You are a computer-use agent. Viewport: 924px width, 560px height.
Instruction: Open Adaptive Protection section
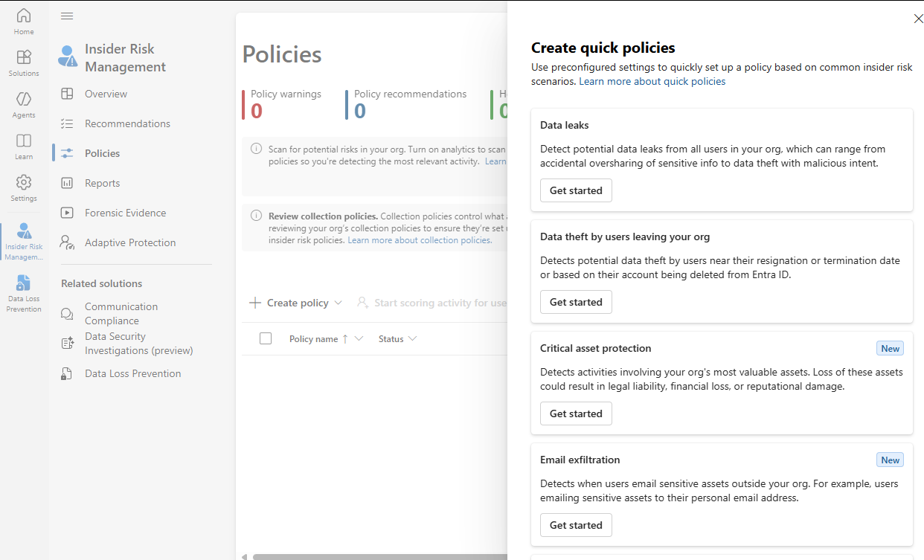130,242
